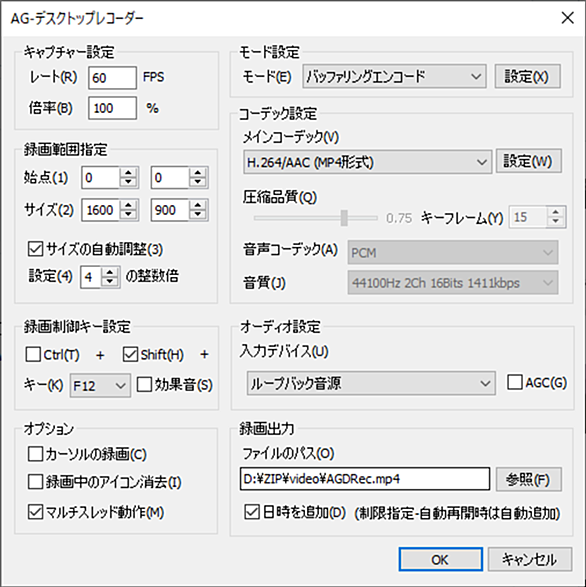Image resolution: width=586 pixels, height=587 pixels.
Task: Click the ファイルのパス(O) path field
Action: click(x=365, y=478)
